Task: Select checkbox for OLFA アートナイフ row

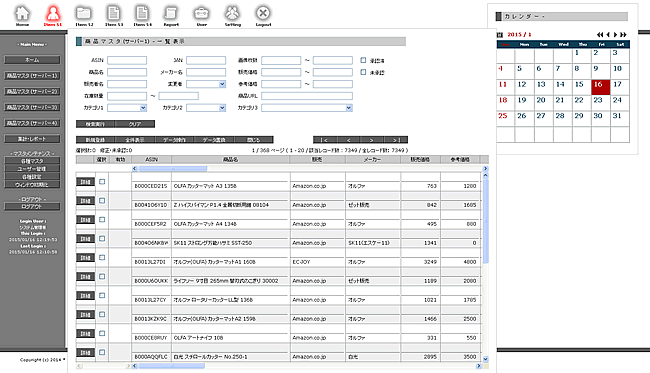Action: pyautogui.click(x=102, y=333)
